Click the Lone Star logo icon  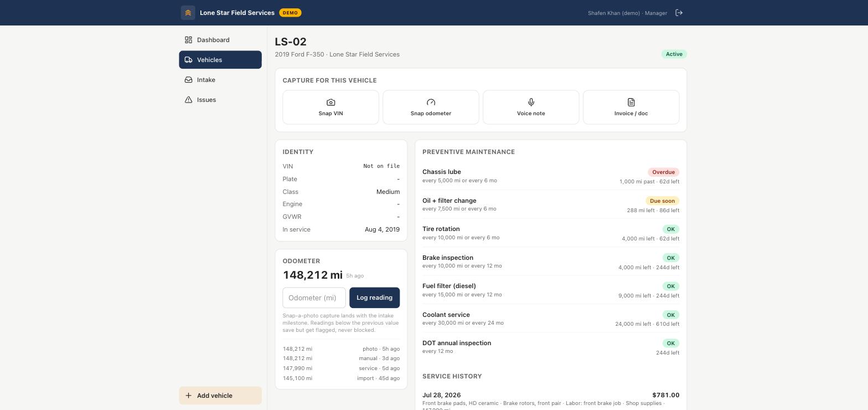tap(188, 13)
